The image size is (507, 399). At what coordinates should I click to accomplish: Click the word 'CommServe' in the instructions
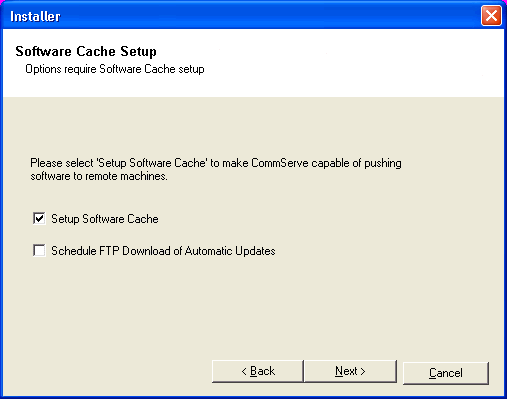(x=280, y=163)
